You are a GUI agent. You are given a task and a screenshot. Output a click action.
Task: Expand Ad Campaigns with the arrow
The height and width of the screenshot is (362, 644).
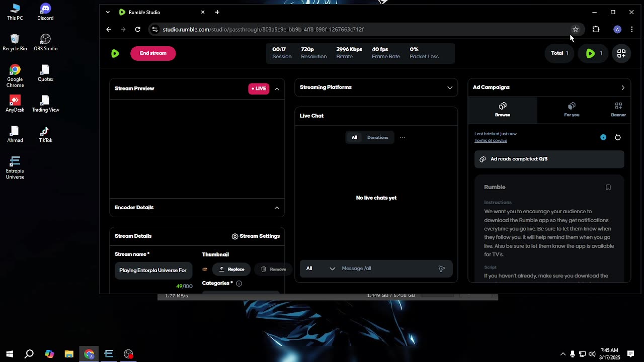(x=623, y=88)
